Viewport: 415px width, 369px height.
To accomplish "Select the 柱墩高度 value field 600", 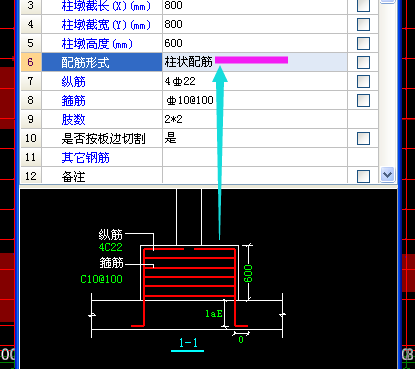I will [x=255, y=43].
